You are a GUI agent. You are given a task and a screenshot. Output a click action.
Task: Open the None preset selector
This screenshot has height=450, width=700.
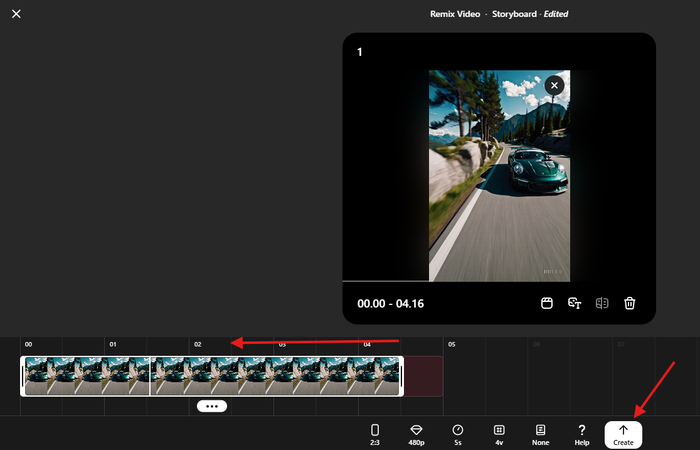pos(540,434)
